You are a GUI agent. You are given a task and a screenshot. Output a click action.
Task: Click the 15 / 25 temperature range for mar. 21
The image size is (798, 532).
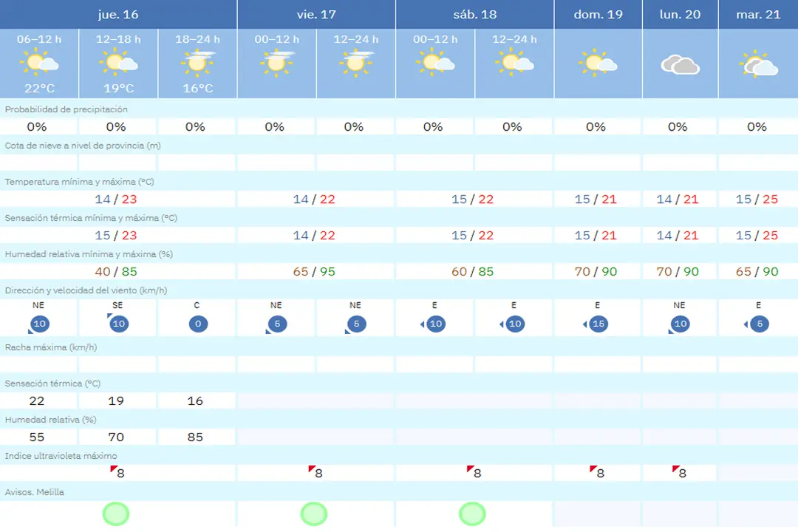(757, 199)
